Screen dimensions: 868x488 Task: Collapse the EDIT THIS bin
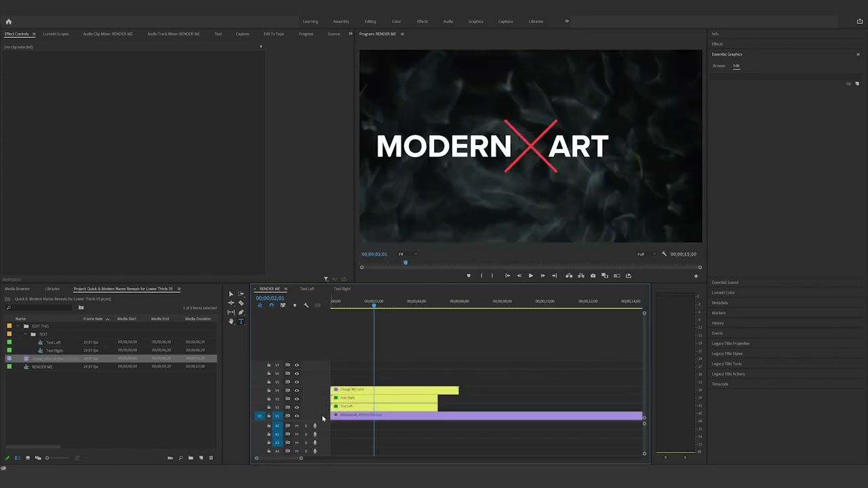pyautogui.click(x=18, y=326)
